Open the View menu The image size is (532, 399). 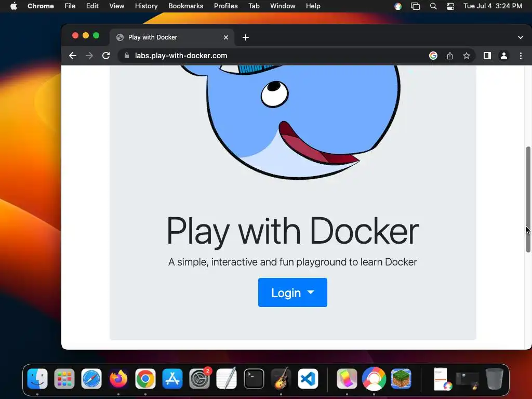116,6
